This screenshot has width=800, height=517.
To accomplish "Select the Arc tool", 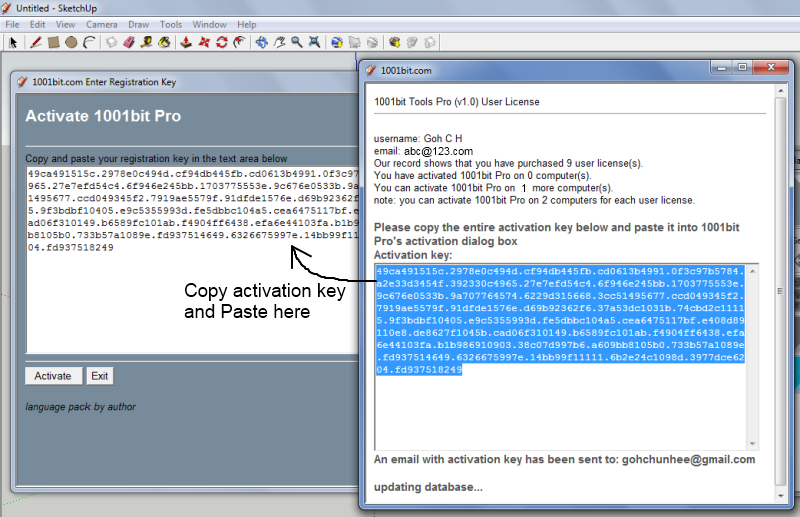I will click(89, 42).
